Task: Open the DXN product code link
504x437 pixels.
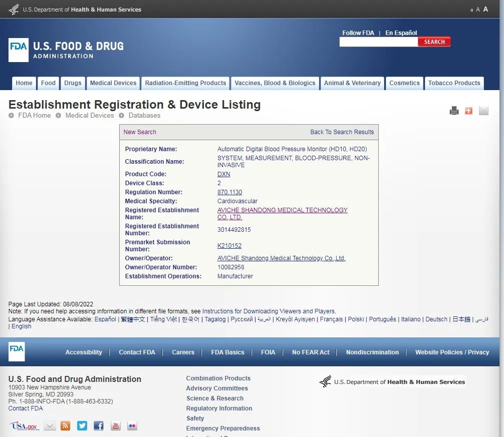Action: (x=223, y=174)
